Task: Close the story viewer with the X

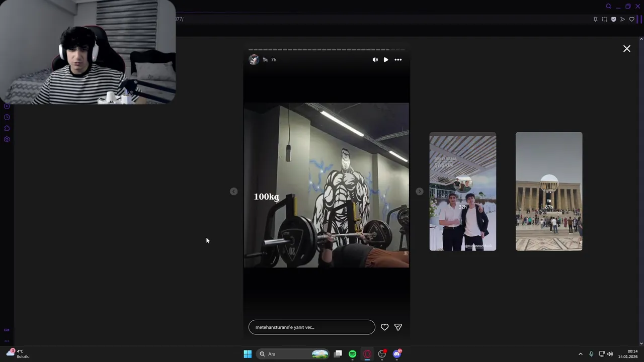Action: pos(627,49)
